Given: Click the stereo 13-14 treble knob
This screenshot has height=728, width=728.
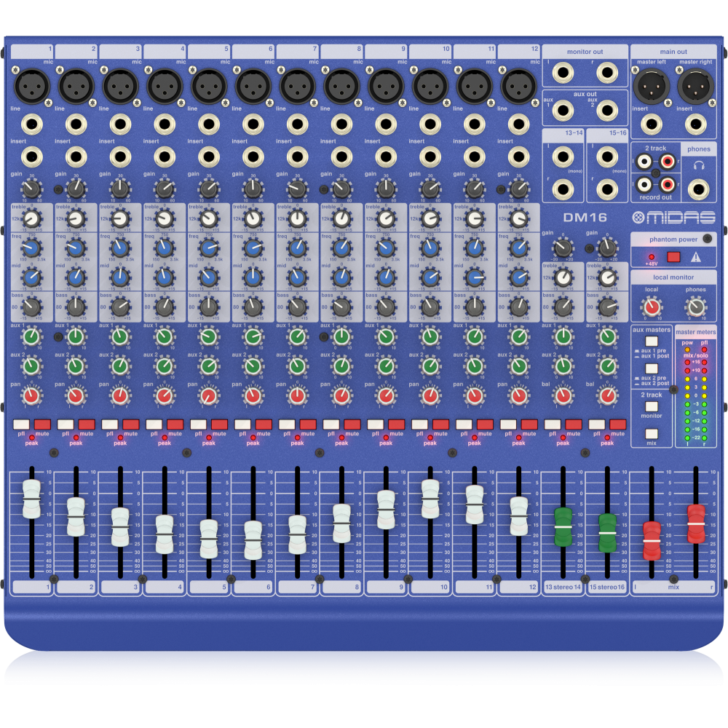Looking at the screenshot, I should pyautogui.click(x=563, y=277).
